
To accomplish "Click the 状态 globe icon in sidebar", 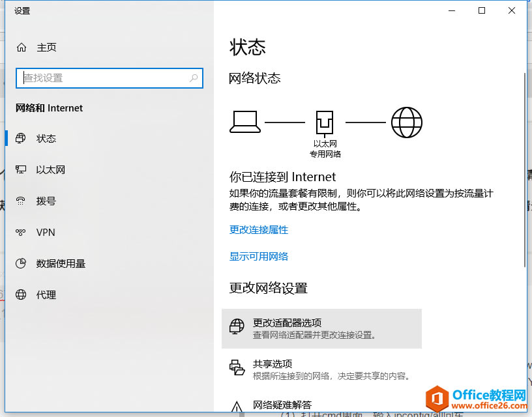I will (21, 138).
